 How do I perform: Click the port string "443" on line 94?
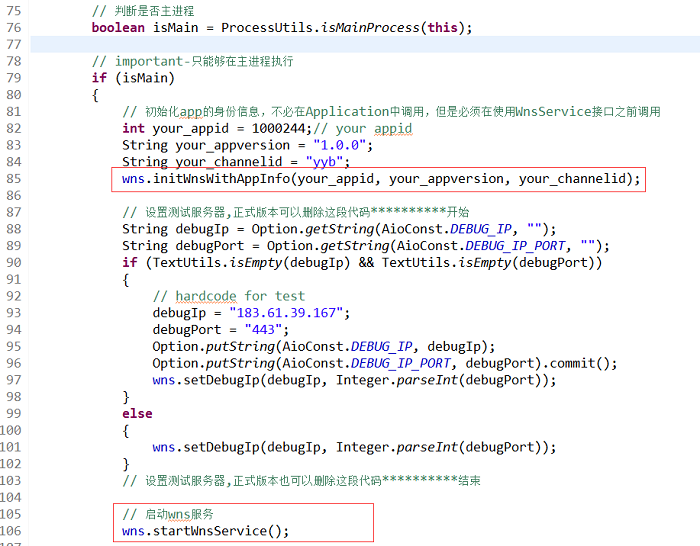point(263,330)
